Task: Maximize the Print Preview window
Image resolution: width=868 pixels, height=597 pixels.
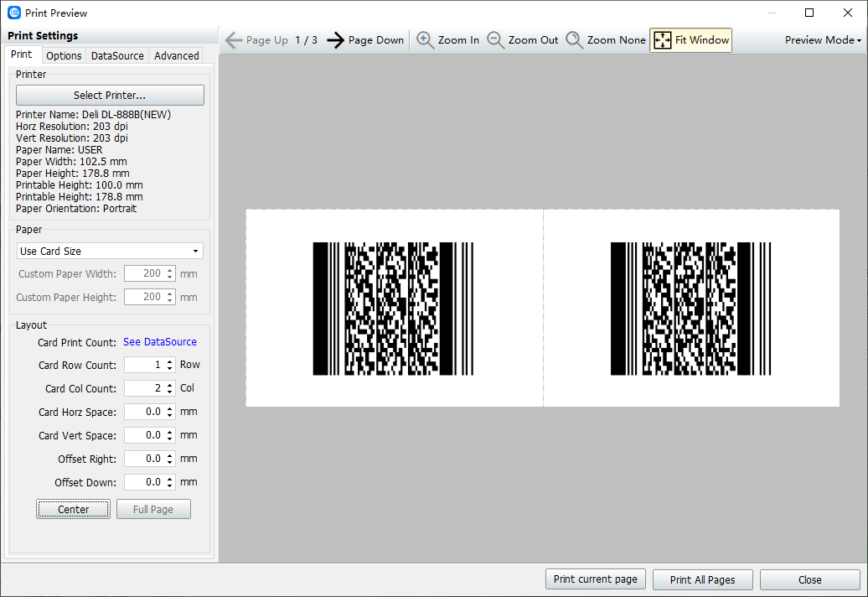Action: click(x=809, y=13)
